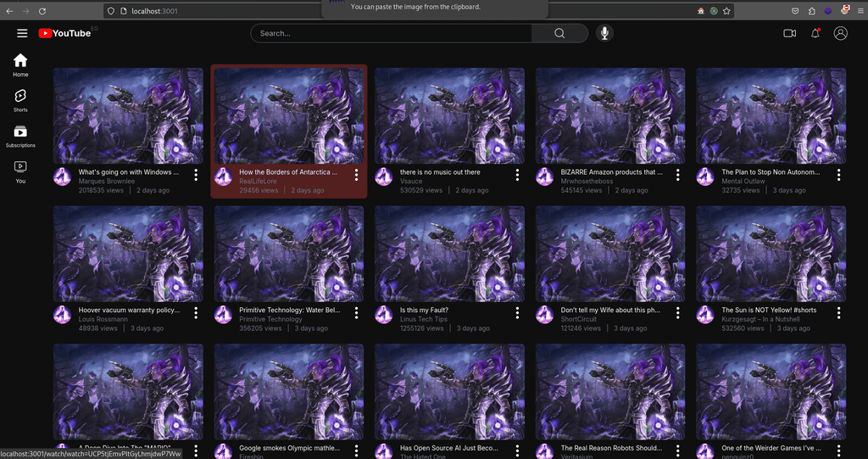868x459 pixels.
Task: Click the YouTube logo
Action: [64, 33]
